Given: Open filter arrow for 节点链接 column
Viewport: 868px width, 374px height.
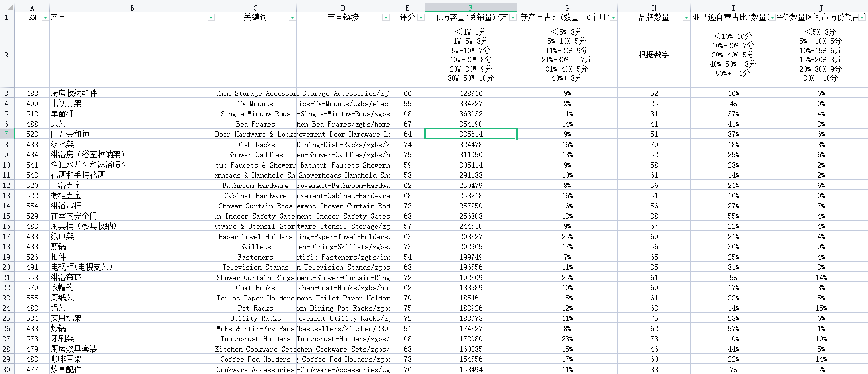Looking at the screenshot, I should (x=386, y=18).
